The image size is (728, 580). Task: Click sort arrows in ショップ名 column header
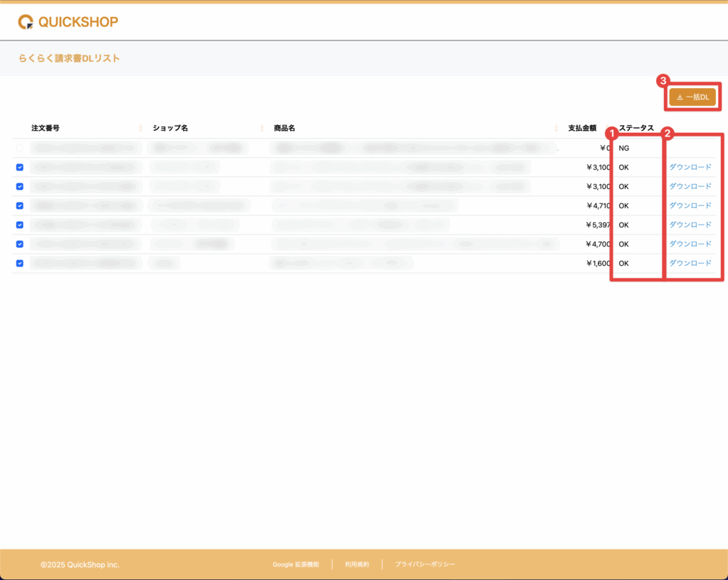point(262,128)
